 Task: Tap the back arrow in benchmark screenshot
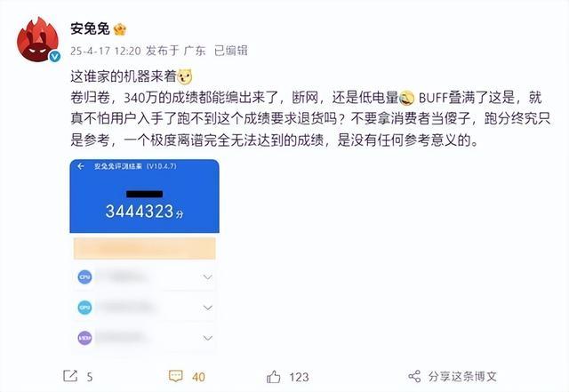pos(81,166)
